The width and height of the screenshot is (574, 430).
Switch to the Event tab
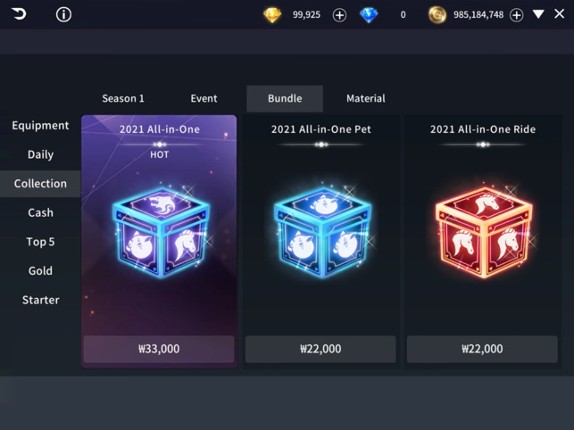coord(204,98)
